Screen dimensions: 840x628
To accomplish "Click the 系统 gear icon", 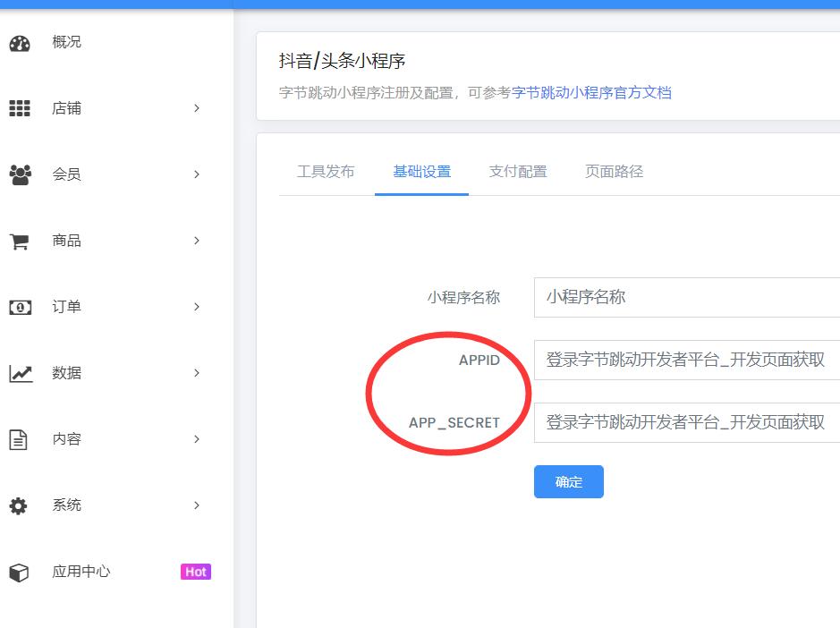I will tap(18, 505).
